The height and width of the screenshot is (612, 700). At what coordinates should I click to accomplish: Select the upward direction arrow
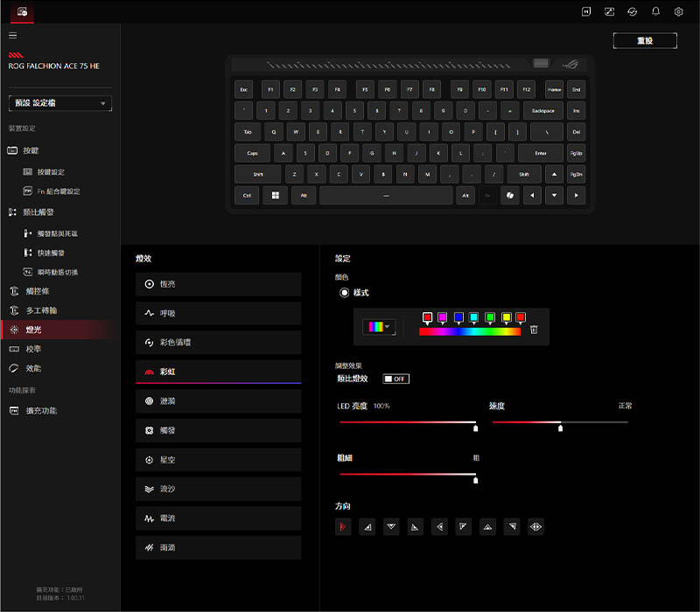(487, 526)
